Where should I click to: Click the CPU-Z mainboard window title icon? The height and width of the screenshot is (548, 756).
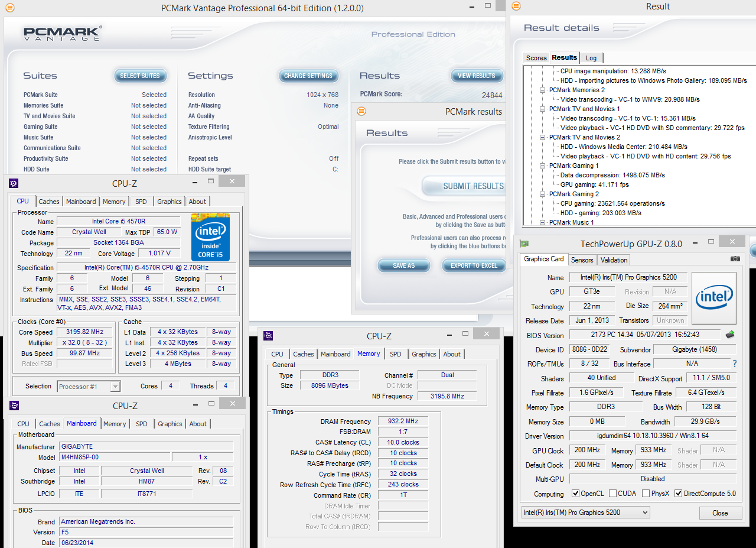(14, 406)
